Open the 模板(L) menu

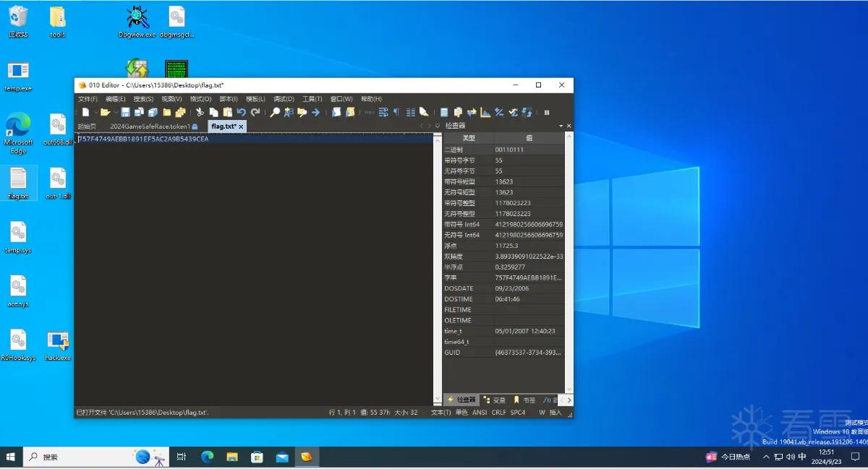click(x=255, y=99)
